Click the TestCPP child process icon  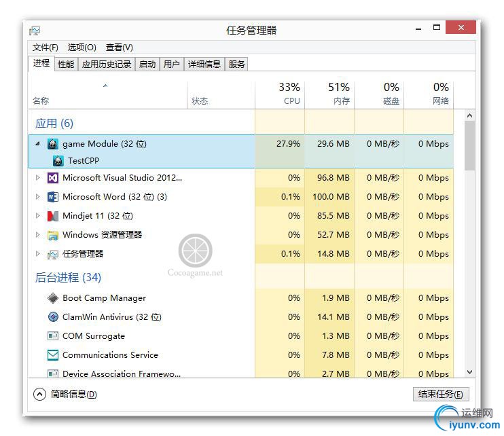[x=58, y=161]
